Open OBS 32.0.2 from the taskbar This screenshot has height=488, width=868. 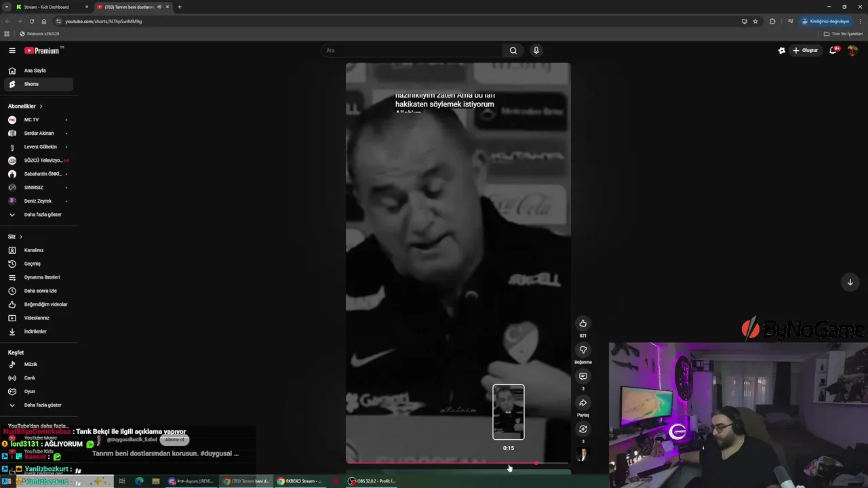coord(372,481)
